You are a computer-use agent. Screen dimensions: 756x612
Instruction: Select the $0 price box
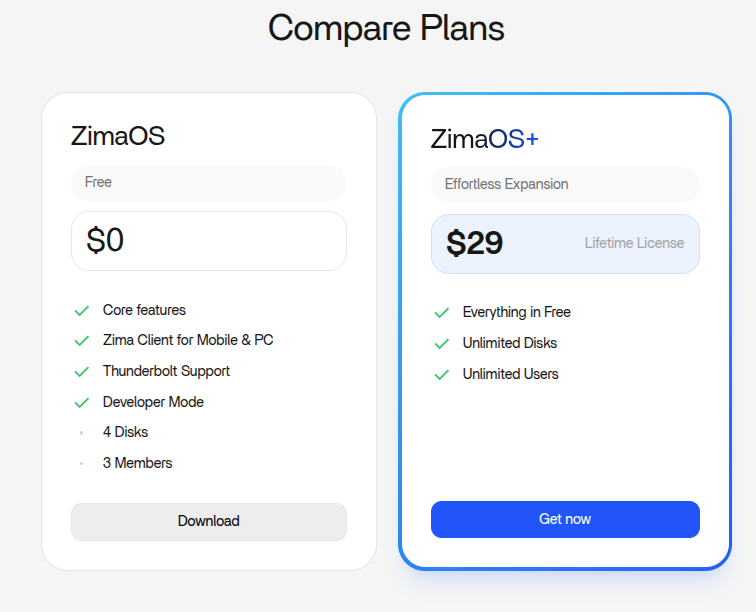coord(208,241)
